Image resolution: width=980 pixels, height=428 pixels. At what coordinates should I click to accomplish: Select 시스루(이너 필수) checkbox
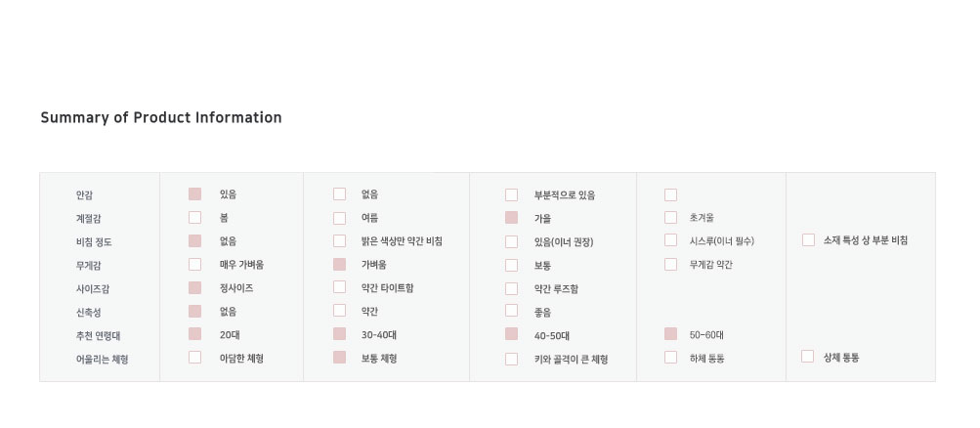coord(670,240)
